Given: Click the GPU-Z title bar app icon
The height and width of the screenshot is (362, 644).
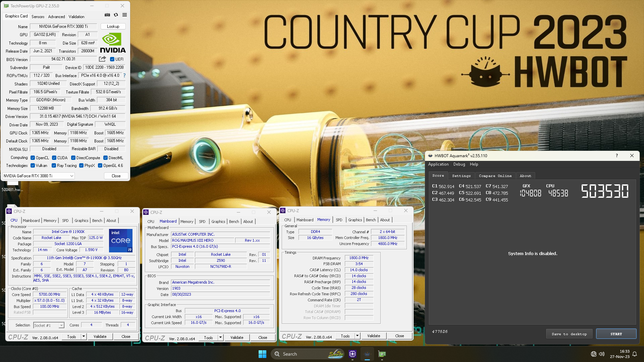Looking at the screenshot, I should pos(6,6).
